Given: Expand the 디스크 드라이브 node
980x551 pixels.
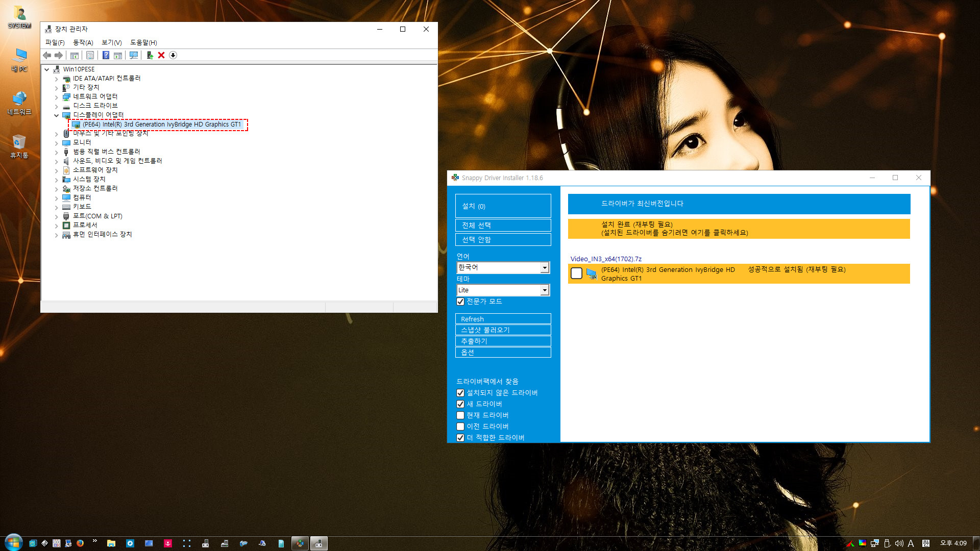Looking at the screenshot, I should pyautogui.click(x=57, y=106).
